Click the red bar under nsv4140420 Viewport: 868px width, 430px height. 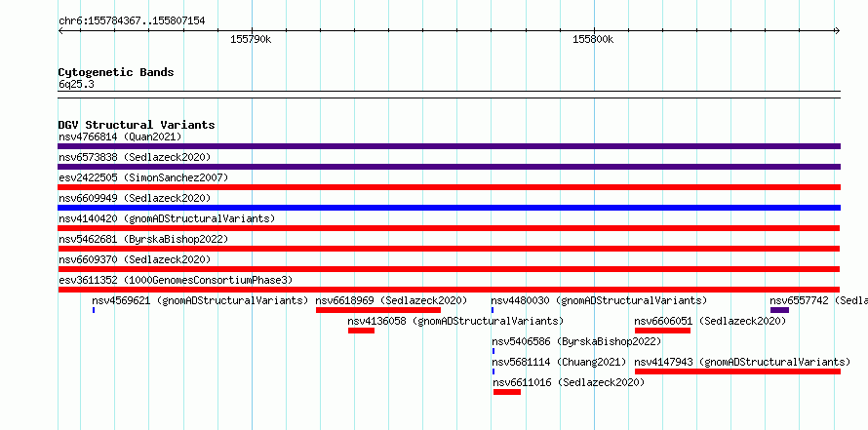449,228
